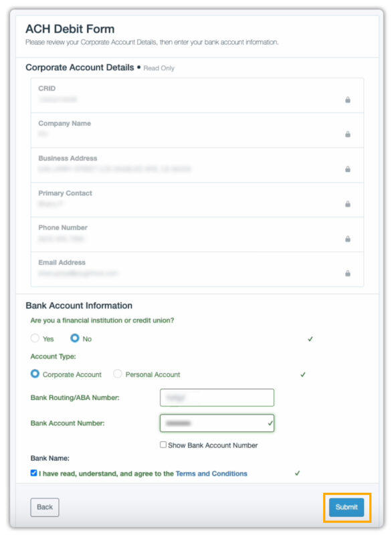Click the checkmark beside the financial institution question
The image size is (392, 535).
coord(310,338)
